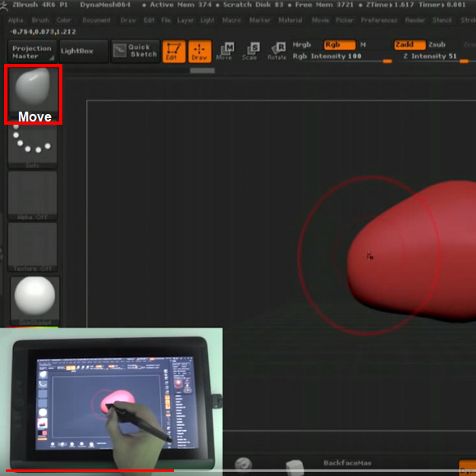This screenshot has width=476, height=476.
Task: Enable Mrgb painting mode
Action: [302, 44]
